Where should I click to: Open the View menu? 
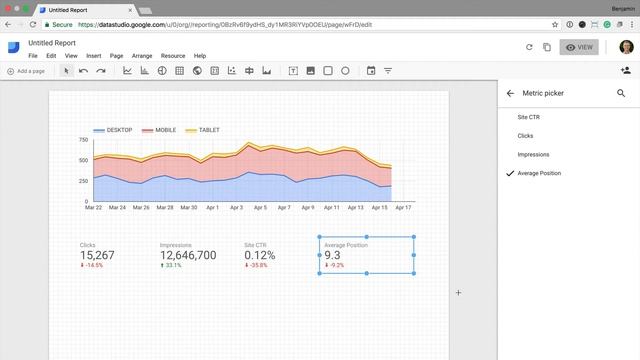pos(71,56)
